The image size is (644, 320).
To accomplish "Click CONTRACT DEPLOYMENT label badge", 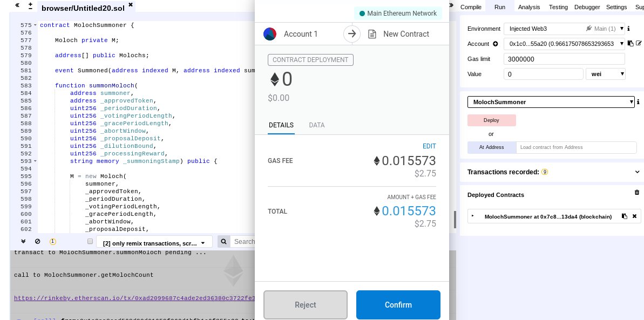I will pyautogui.click(x=310, y=59).
